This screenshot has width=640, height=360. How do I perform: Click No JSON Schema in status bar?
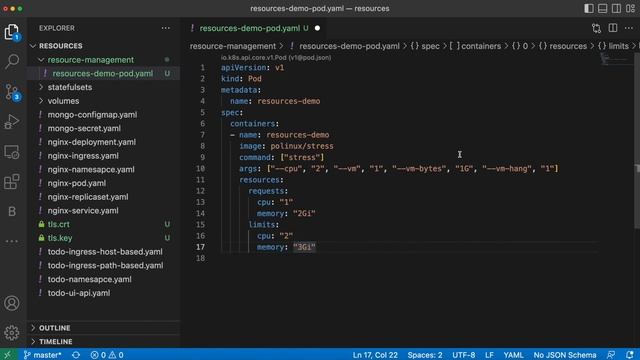pos(564,355)
